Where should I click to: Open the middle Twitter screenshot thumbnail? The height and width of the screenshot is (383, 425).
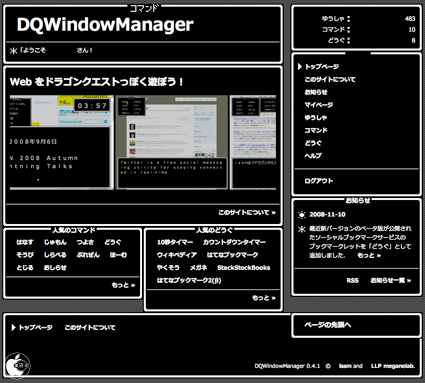point(172,142)
